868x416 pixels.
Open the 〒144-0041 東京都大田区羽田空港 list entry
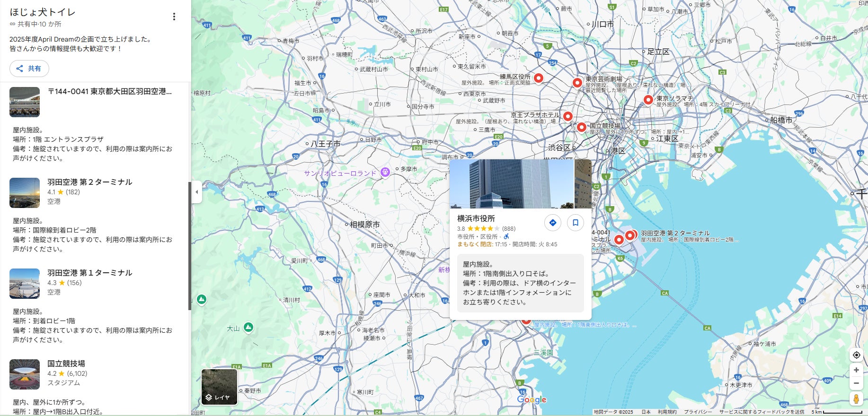tap(109, 91)
